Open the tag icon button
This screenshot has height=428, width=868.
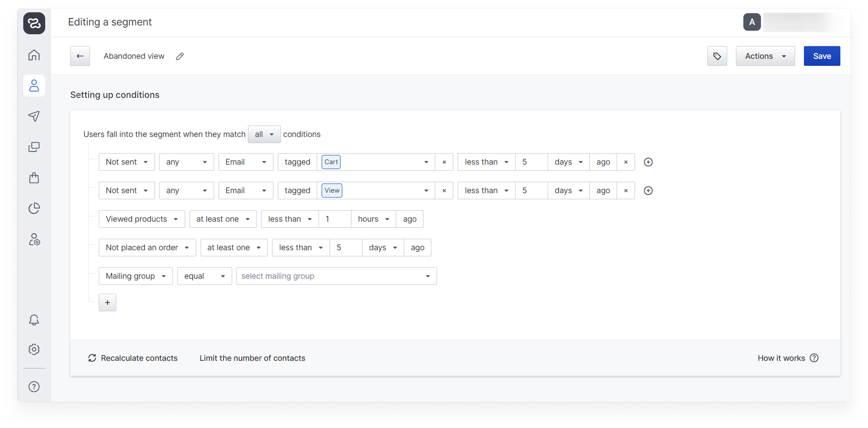717,56
